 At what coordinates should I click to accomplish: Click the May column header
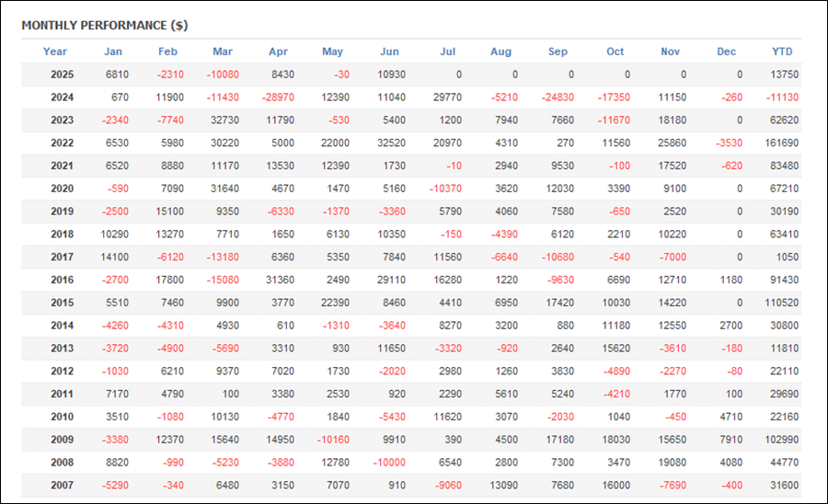coord(333,52)
